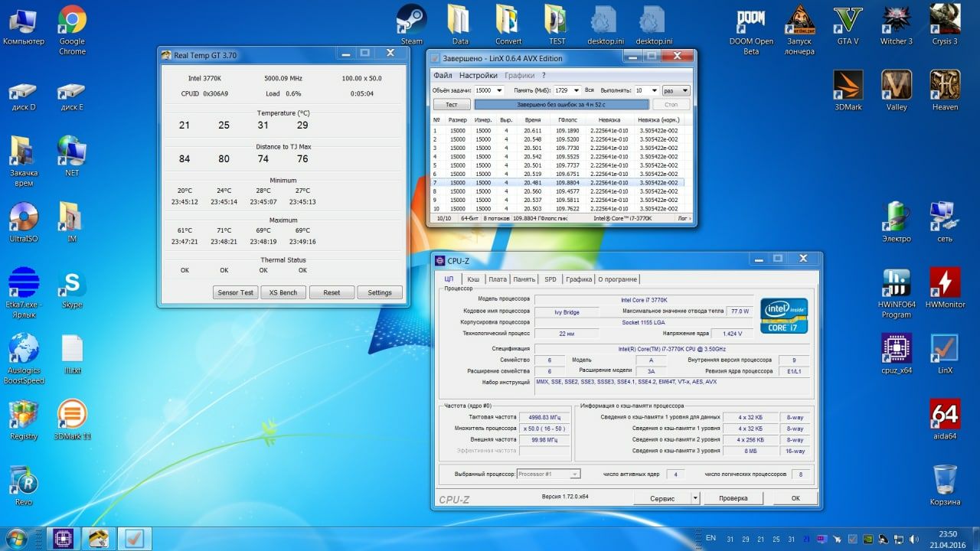
Task: Expand the Сервис button arrow in CPU-Z
Action: coord(695,498)
